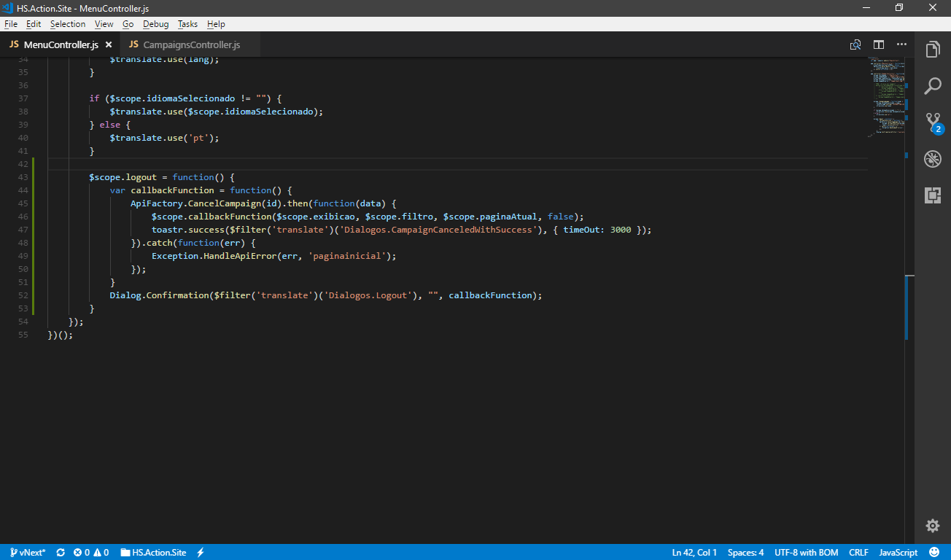Change encoding via UTF-8 with BOM

pyautogui.click(x=807, y=553)
